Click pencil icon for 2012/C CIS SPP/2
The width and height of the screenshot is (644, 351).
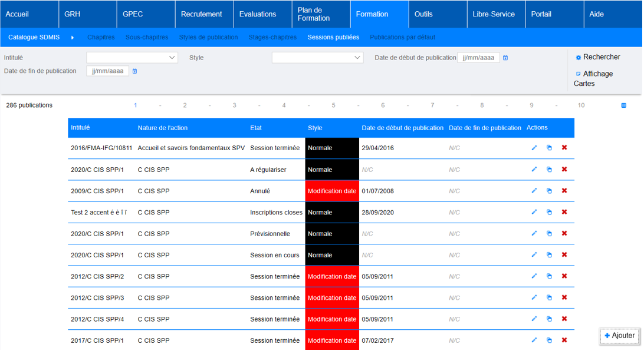[534, 276]
